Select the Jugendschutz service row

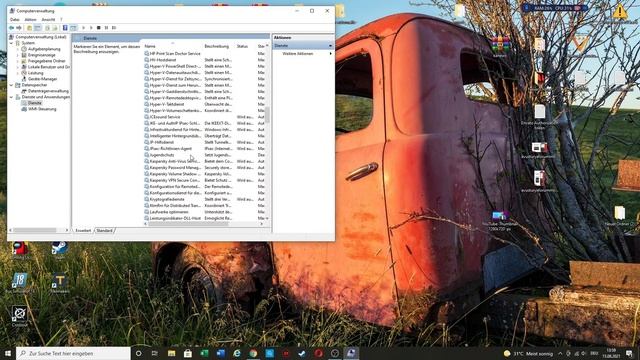pyautogui.click(x=204, y=155)
